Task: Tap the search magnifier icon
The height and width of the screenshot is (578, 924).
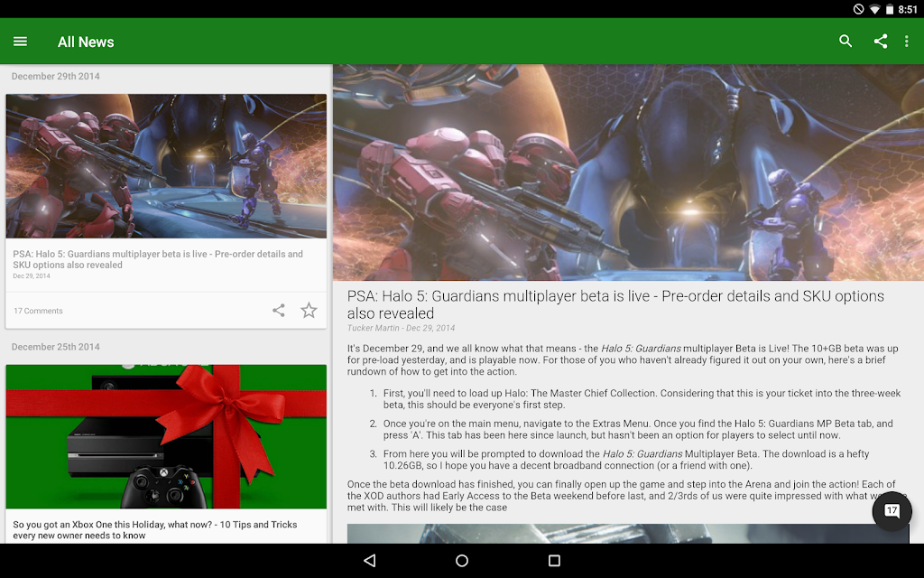Action: (845, 41)
